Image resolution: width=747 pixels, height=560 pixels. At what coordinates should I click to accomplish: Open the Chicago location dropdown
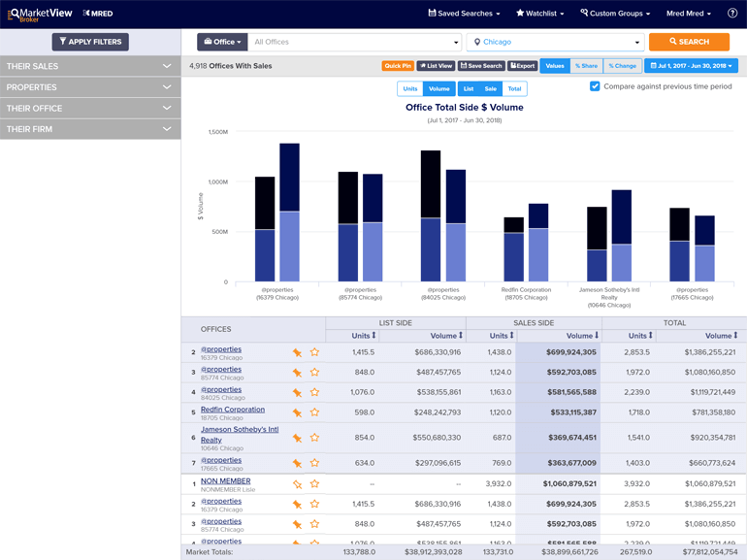[555, 42]
